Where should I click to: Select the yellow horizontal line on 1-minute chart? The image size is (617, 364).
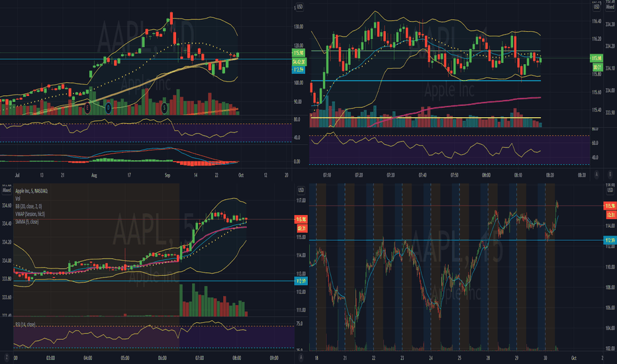(x=426, y=118)
